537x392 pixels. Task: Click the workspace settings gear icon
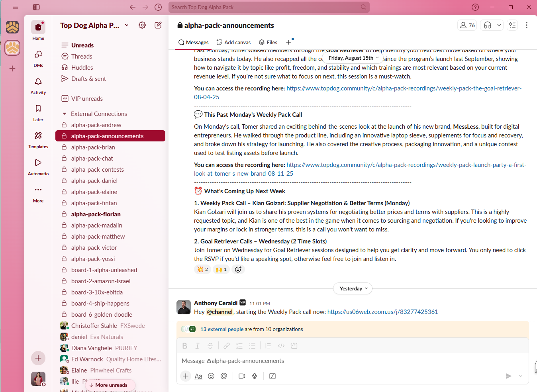click(142, 25)
